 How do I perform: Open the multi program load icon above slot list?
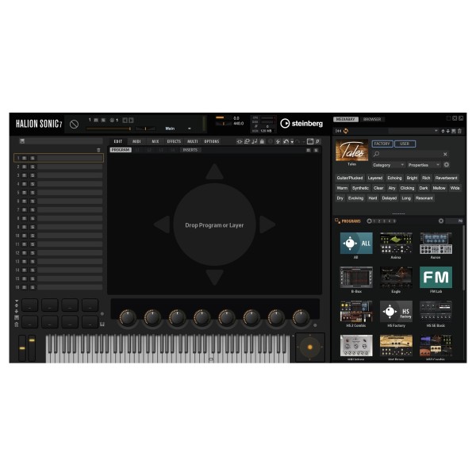[22, 141]
